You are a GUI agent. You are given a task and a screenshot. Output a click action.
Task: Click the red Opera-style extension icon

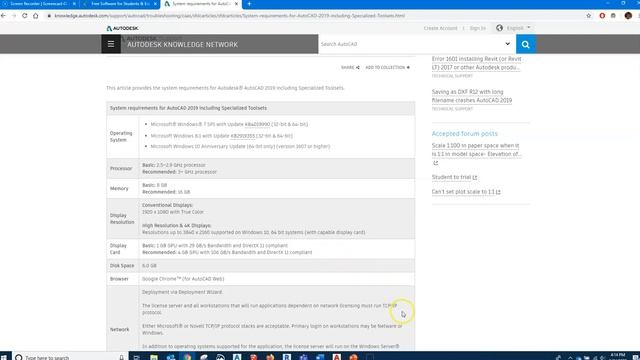[602, 16]
